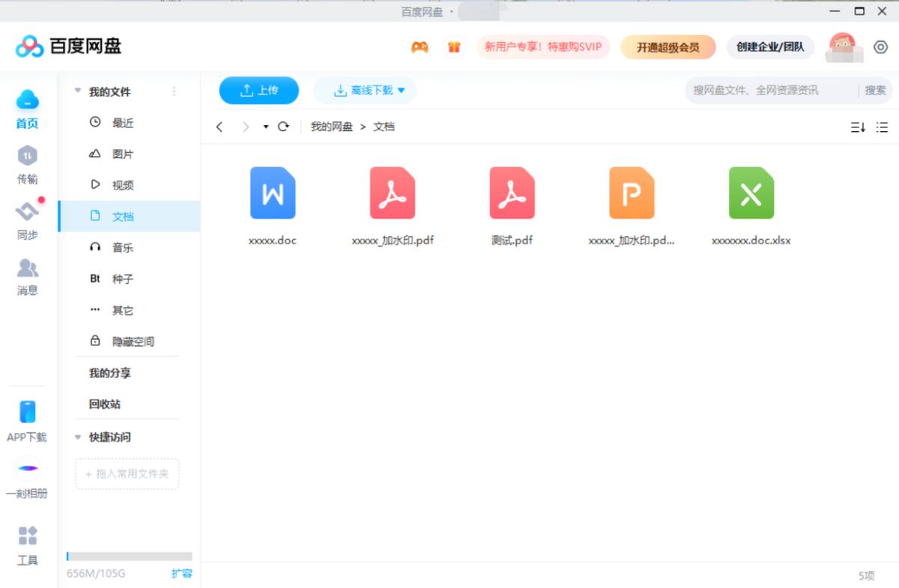Switch to list view layout

tap(883, 127)
